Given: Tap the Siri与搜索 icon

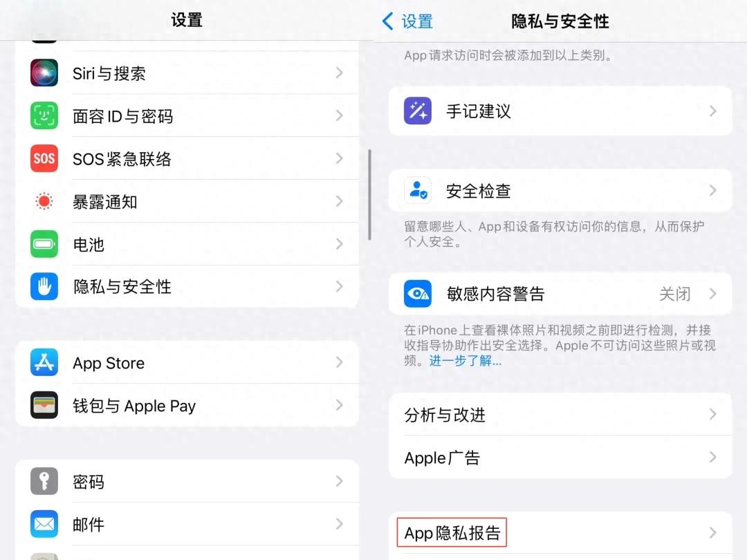Looking at the screenshot, I should (x=44, y=73).
